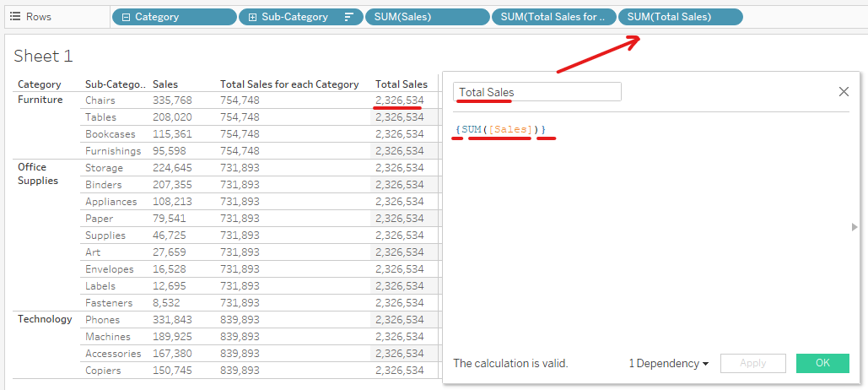Click the Sheet 1 title
The width and height of the screenshot is (868, 390).
click(44, 57)
